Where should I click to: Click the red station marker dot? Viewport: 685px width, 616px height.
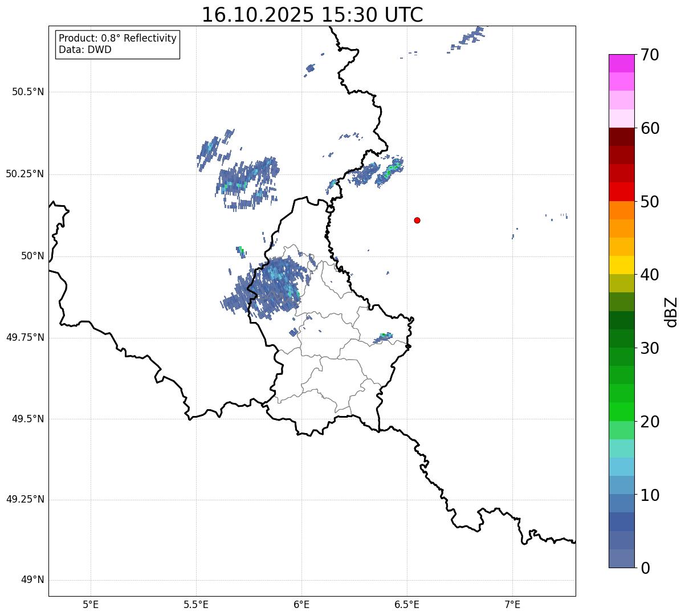tap(417, 220)
